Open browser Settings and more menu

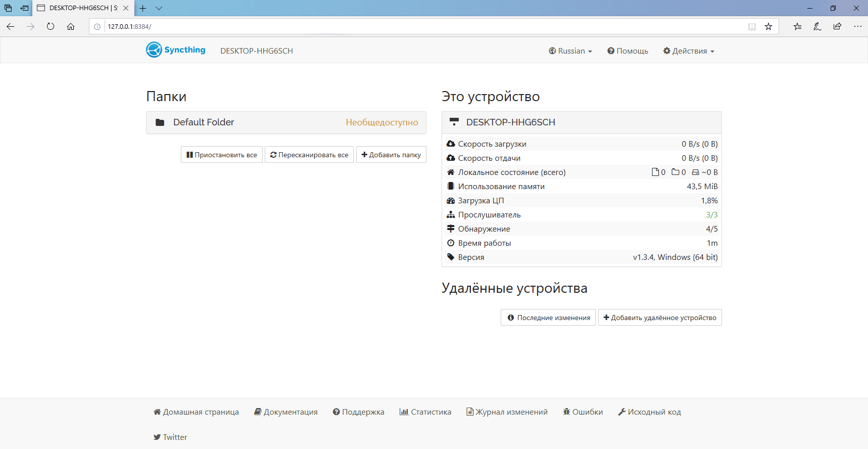click(857, 26)
